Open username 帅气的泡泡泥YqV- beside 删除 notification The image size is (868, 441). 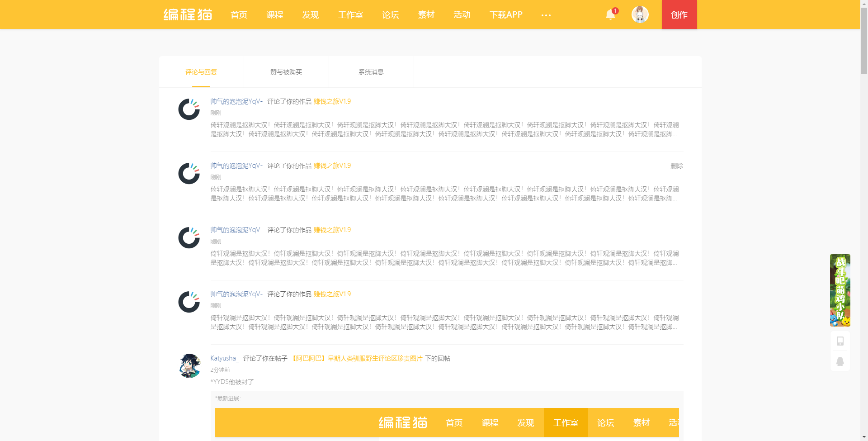(x=236, y=166)
